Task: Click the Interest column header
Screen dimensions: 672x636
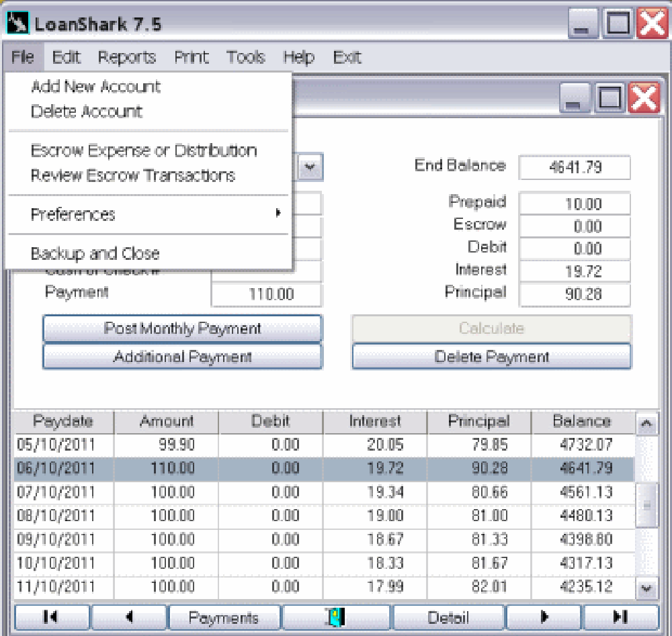Action: click(375, 422)
